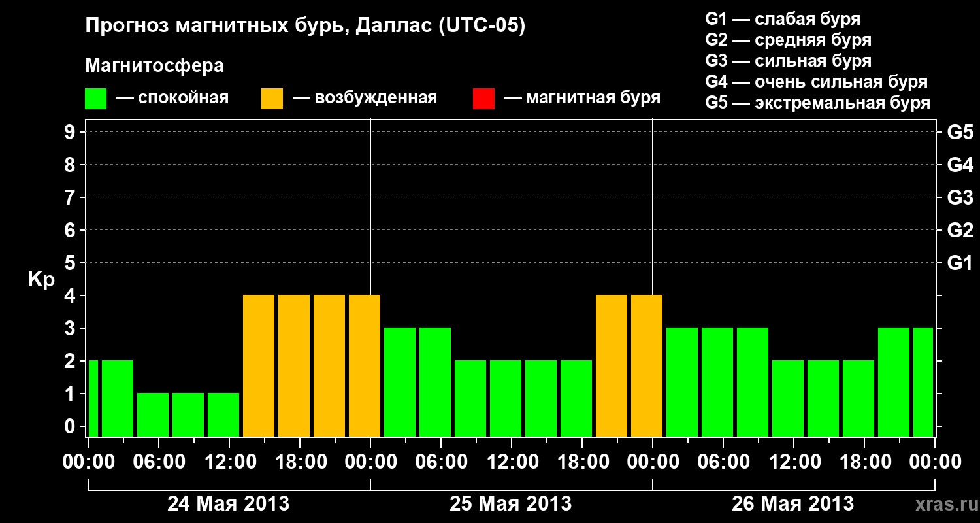Click the green 'спокойная' legend swatch
The width and height of the screenshot is (980, 523).
coord(95,98)
